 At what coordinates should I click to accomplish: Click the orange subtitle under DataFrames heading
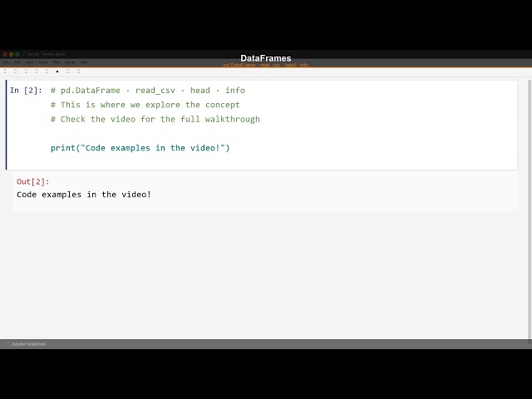pyautogui.click(x=266, y=65)
